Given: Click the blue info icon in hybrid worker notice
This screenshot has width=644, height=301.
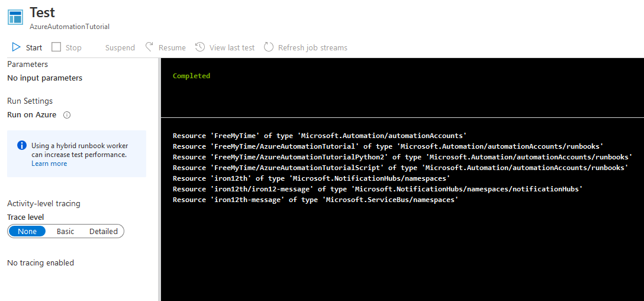Looking at the screenshot, I should click(x=22, y=146).
